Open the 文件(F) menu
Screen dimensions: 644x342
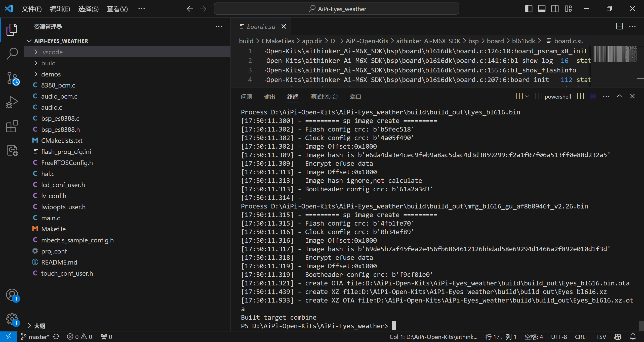(31, 9)
